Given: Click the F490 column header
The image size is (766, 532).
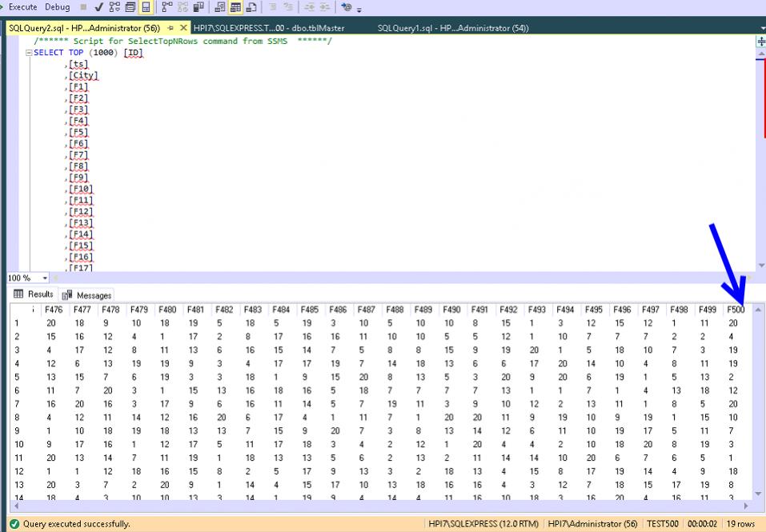Looking at the screenshot, I should [451, 310].
